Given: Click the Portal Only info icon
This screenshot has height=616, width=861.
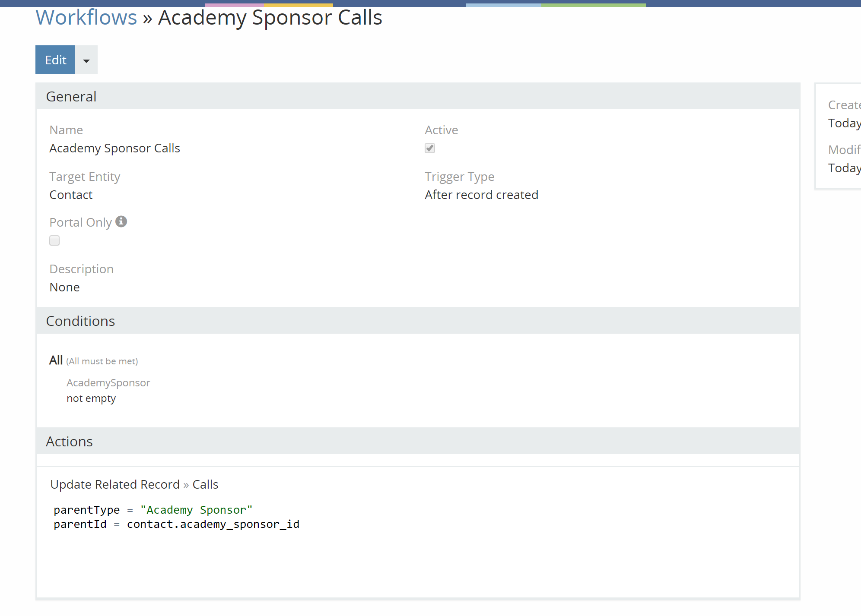Looking at the screenshot, I should pos(121,221).
